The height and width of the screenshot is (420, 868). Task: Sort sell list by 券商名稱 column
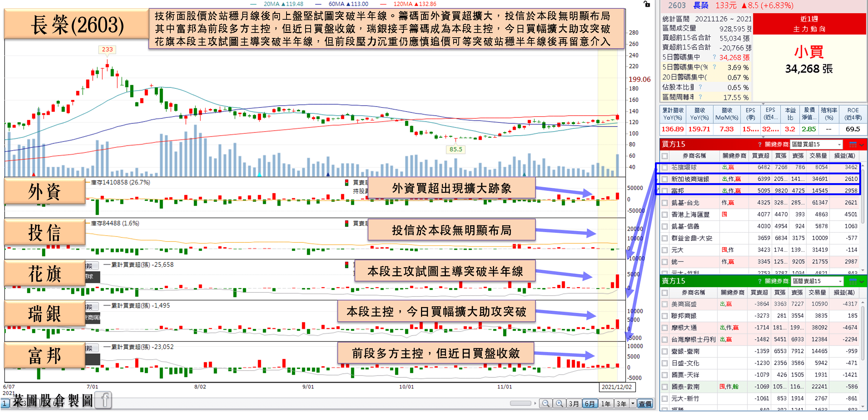point(693,293)
